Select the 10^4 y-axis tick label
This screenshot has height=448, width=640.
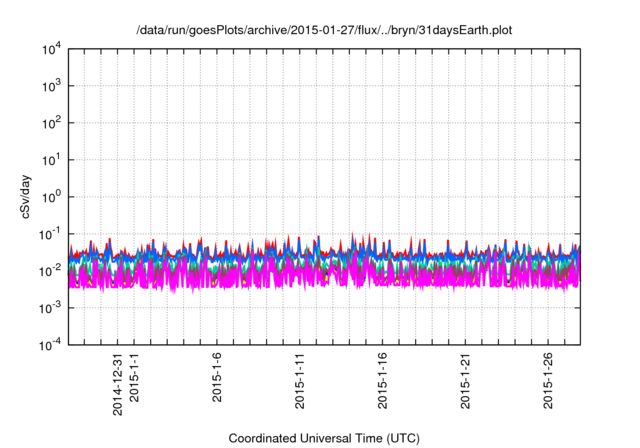[50, 49]
